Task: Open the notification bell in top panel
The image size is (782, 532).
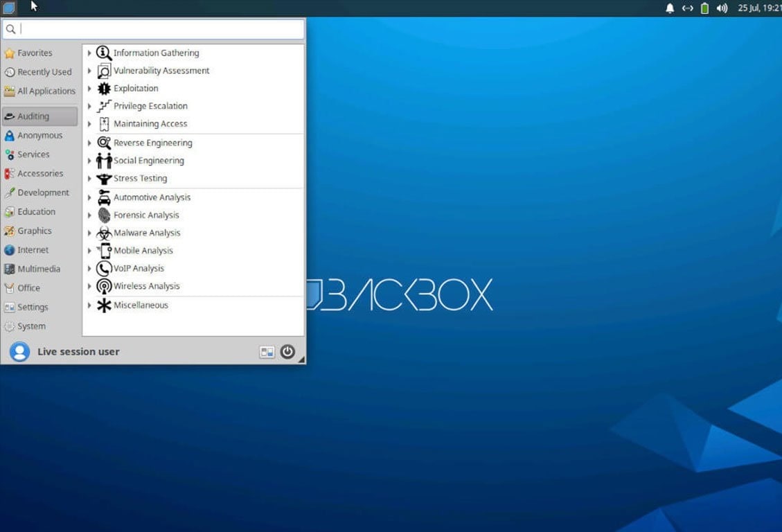Action: click(x=670, y=8)
